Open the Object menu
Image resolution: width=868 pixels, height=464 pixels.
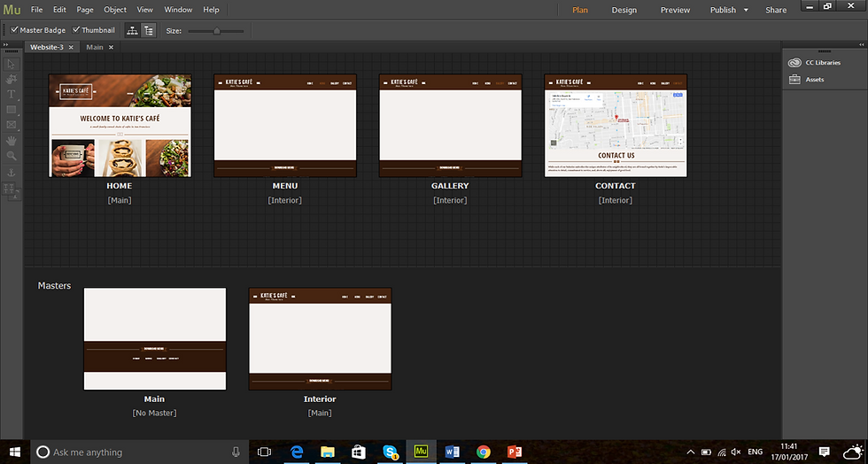coord(115,10)
